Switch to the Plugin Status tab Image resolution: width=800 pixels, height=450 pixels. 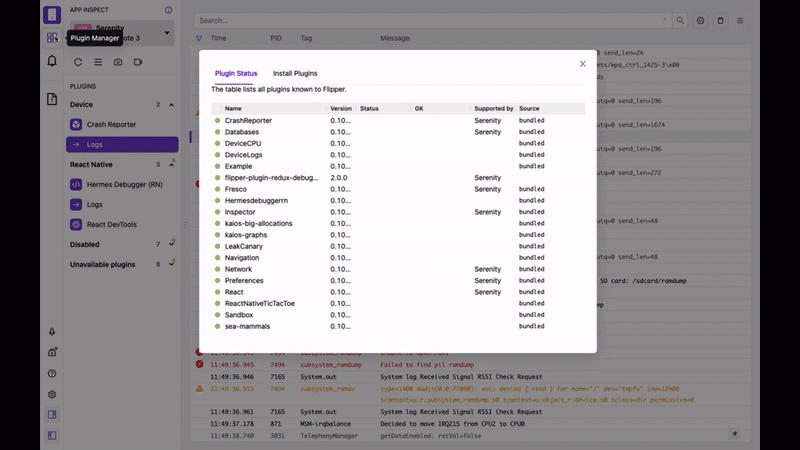coord(236,73)
